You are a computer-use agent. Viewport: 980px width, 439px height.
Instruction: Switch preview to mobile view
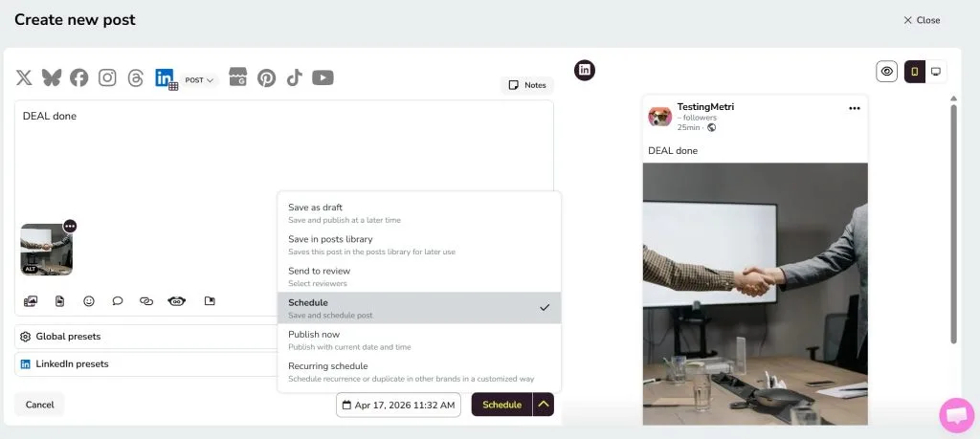(x=914, y=71)
